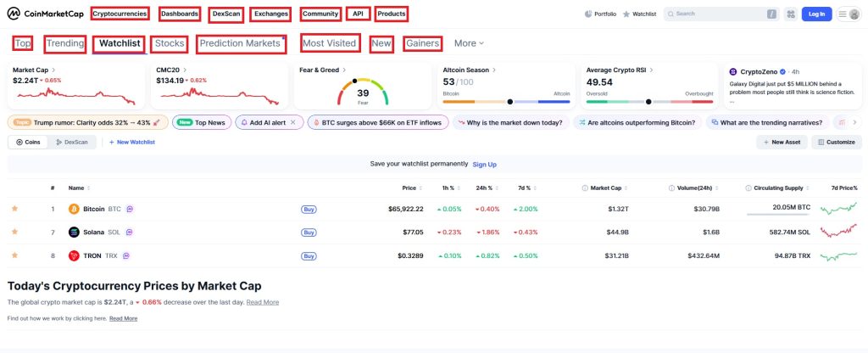Open the AI chat icon beside TRX

coord(126,255)
